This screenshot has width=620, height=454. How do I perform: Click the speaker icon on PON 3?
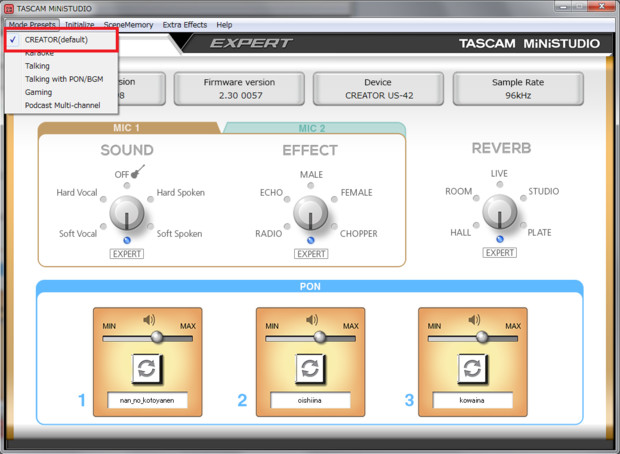click(x=474, y=320)
